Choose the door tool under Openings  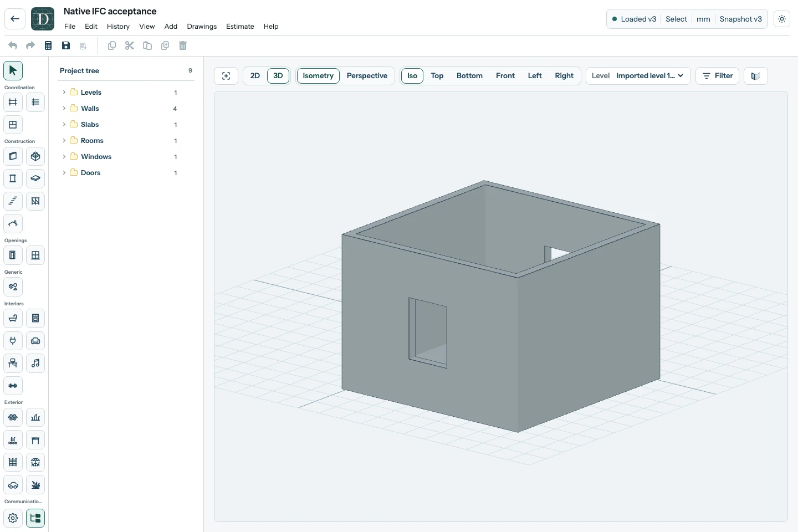pyautogui.click(x=13, y=255)
